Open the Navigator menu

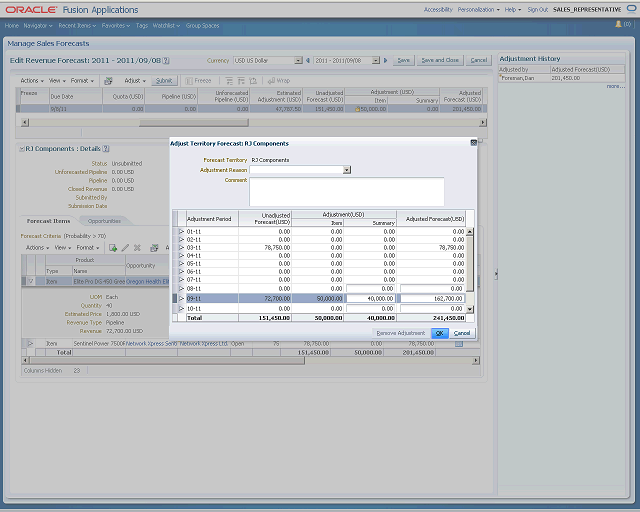38,25
